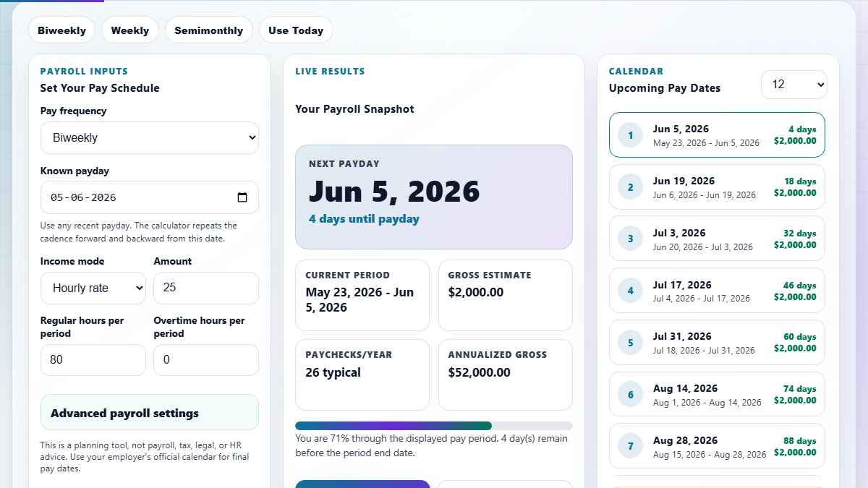Click the number 2 badge in calendar list
The height and width of the screenshot is (488, 868).
[631, 187]
